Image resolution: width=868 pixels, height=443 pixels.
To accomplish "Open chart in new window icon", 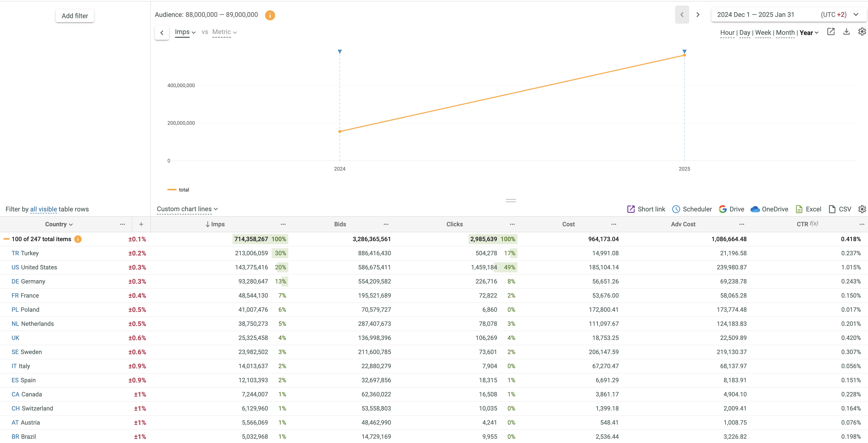I will tap(831, 32).
